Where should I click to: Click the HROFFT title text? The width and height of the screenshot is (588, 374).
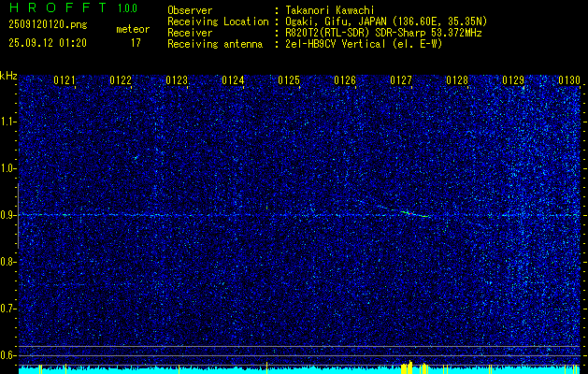57,7
